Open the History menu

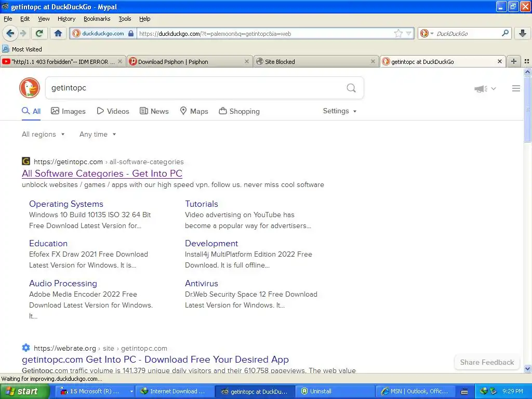(x=66, y=19)
